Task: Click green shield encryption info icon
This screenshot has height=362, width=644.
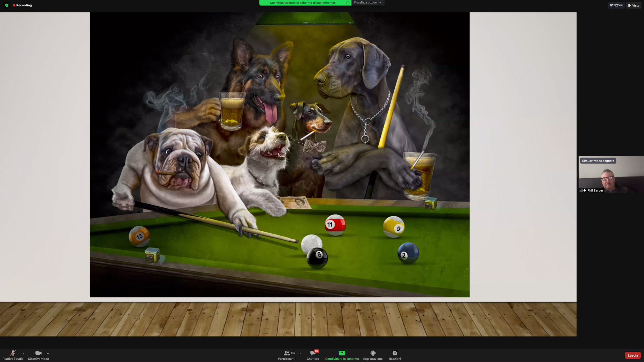Action: [7, 5]
